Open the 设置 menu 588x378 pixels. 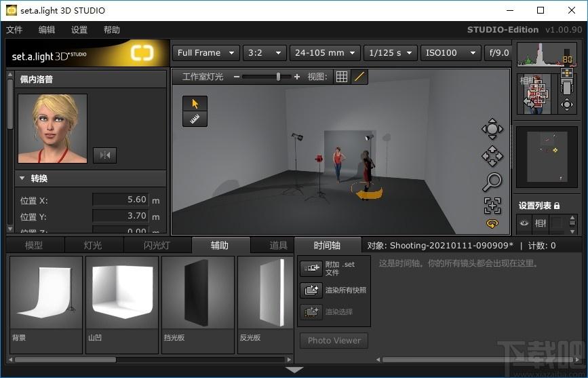[x=79, y=30]
